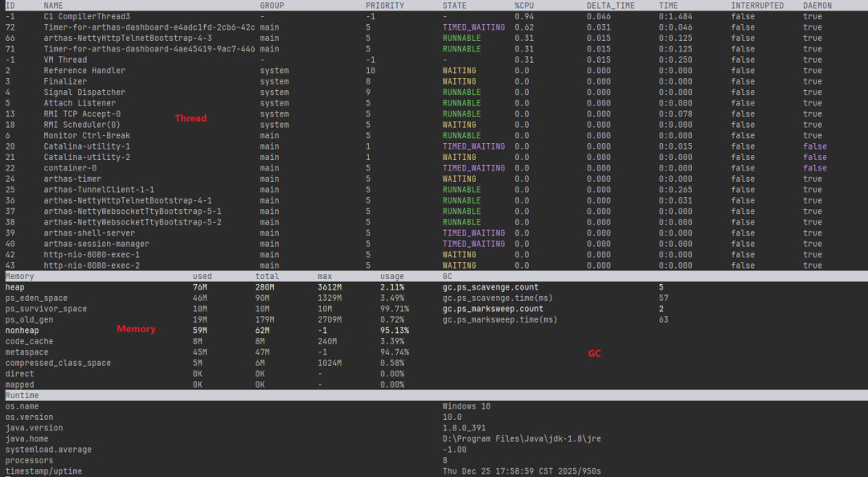Select arthas-NettyHttpTelnetBootstrap-4-1 thread

(128, 200)
